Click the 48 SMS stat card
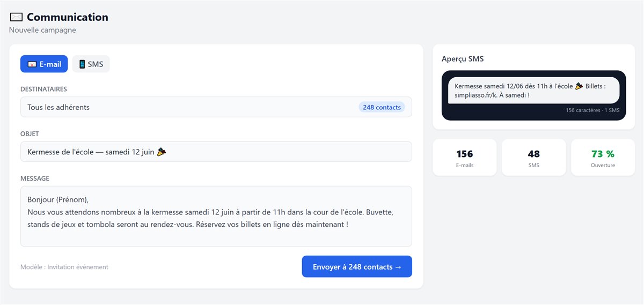Viewport: 644px width, 305px height. click(534, 158)
